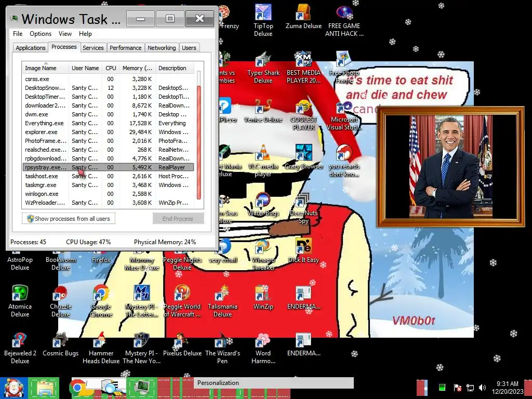Image resolution: width=532 pixels, height=399 pixels.
Task: Click Show processes from all users
Action: click(x=69, y=219)
